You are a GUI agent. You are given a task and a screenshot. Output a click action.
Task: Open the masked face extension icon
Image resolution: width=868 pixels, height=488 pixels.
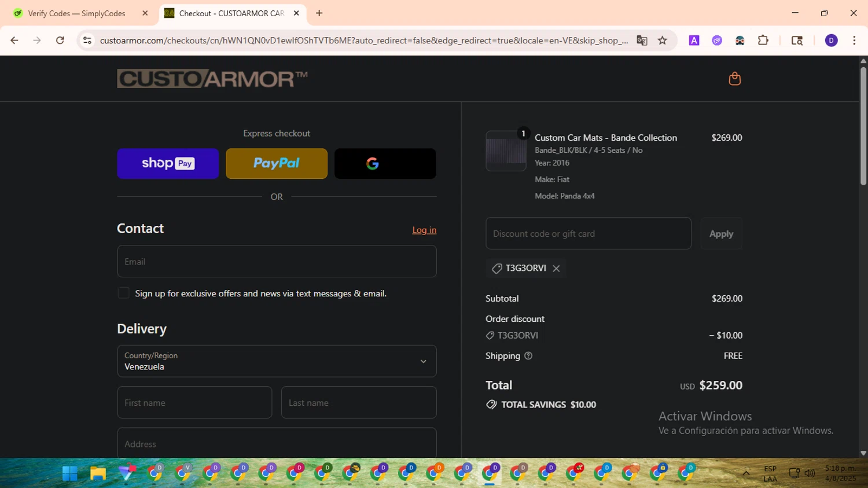(740, 41)
